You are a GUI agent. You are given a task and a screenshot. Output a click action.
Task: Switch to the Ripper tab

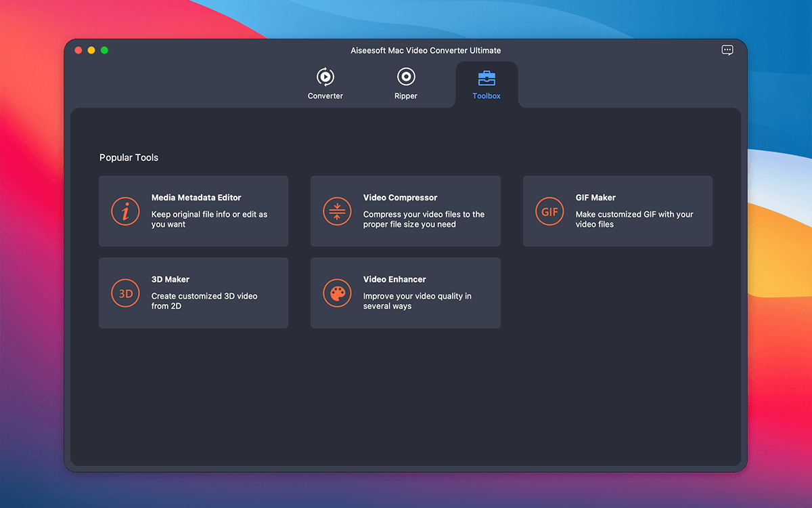[406, 84]
